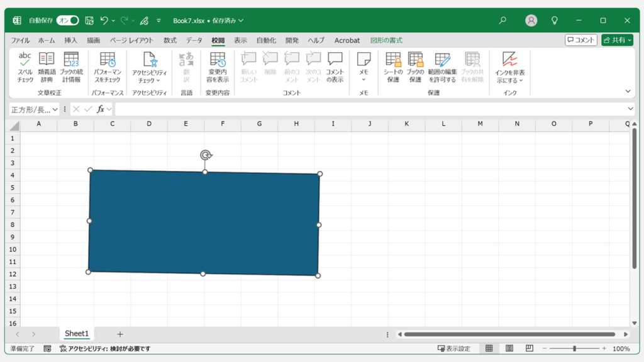Add a new sheet with plus button

120,334
